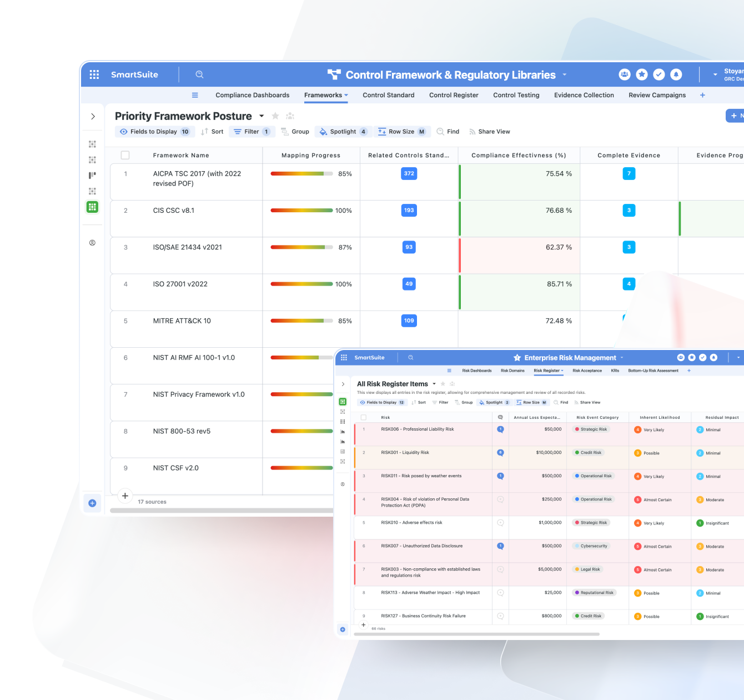Click the horizontal scrollbar below Control Framework table
The image size is (744, 700).
click(x=222, y=510)
